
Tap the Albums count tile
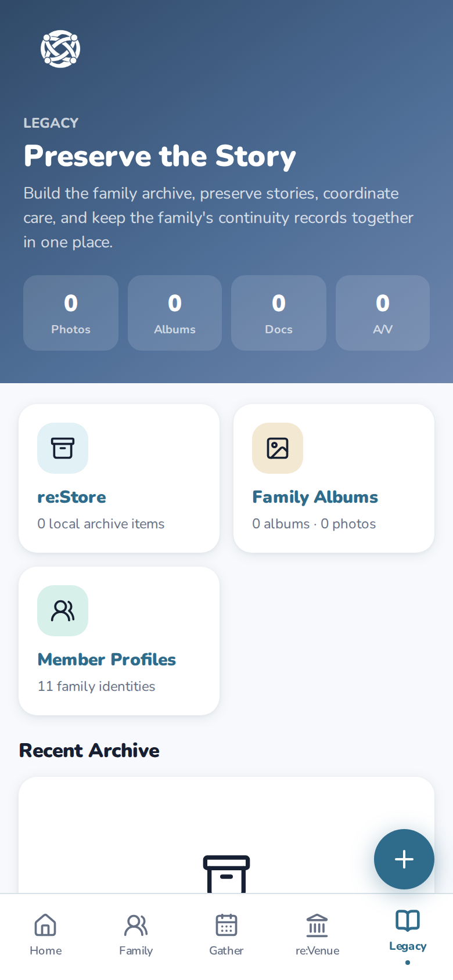(175, 313)
